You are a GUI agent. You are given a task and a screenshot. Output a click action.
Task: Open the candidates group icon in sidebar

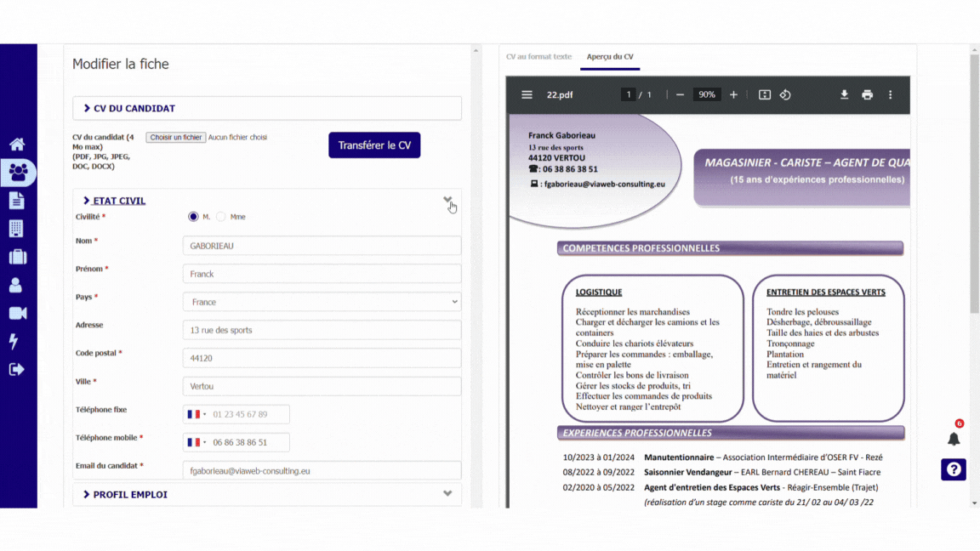(18, 173)
